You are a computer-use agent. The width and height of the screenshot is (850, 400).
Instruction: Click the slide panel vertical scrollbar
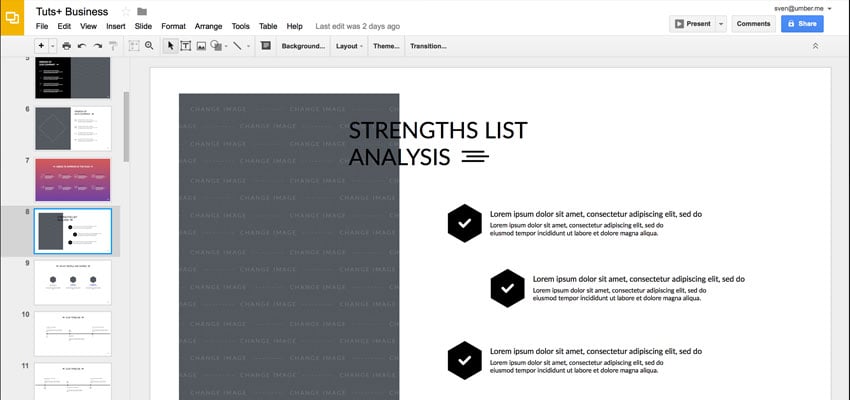click(126, 125)
